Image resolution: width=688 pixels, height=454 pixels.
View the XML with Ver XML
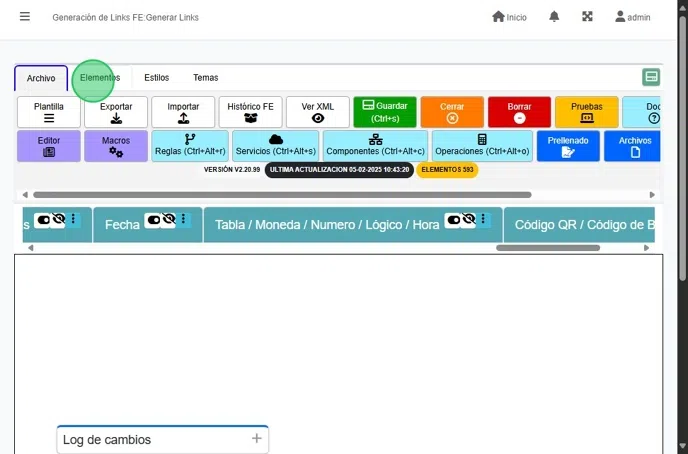click(318, 112)
